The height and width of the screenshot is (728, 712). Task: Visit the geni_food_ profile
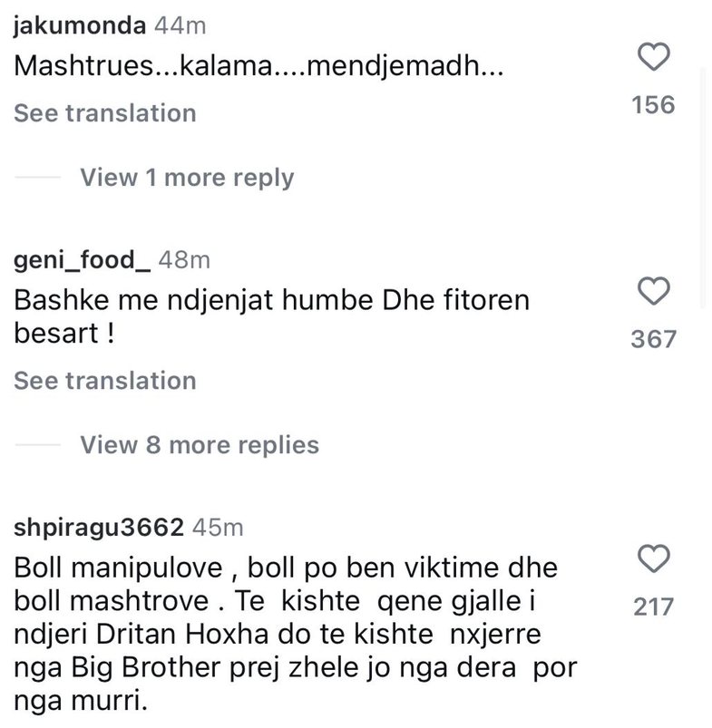(x=82, y=259)
